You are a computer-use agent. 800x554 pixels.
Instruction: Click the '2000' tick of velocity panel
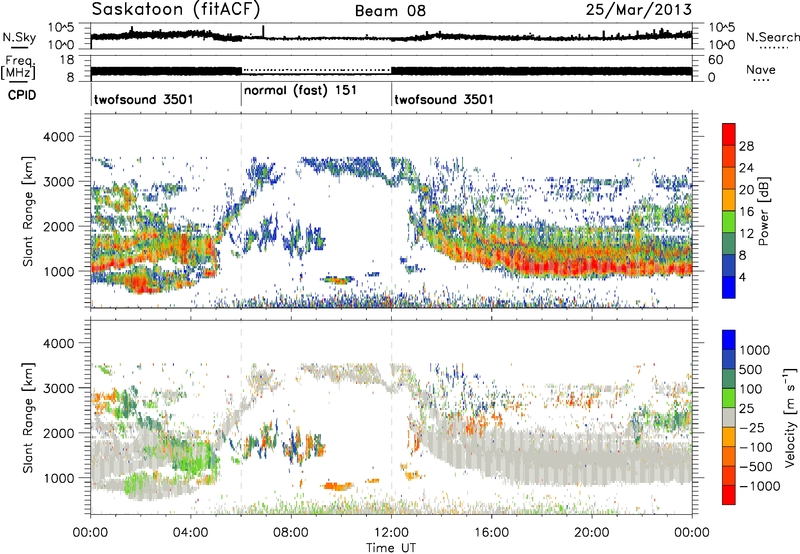coord(58,433)
